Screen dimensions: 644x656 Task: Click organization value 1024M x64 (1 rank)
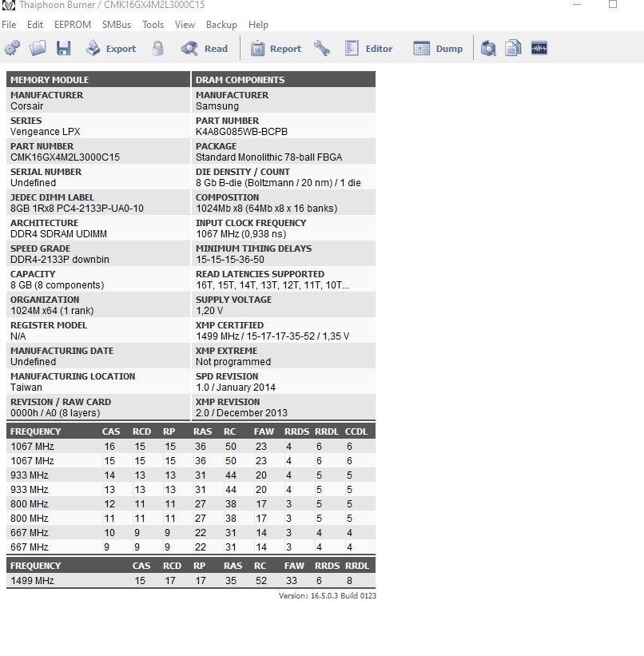52,311
